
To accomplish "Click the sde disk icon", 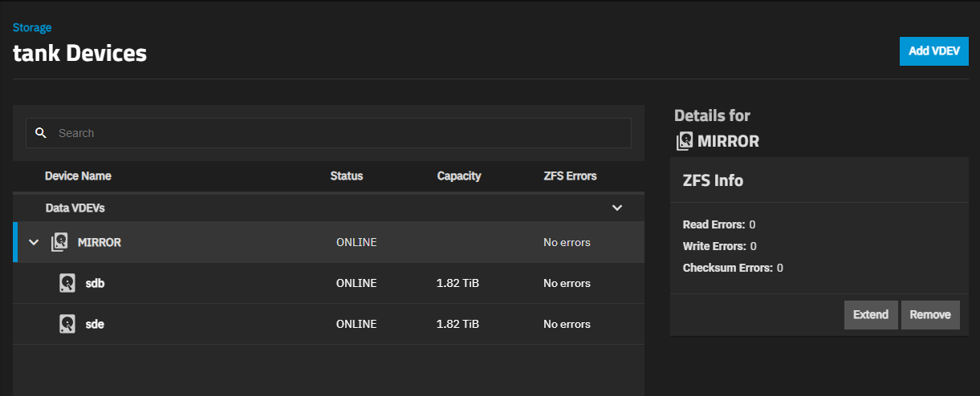I will click(67, 324).
